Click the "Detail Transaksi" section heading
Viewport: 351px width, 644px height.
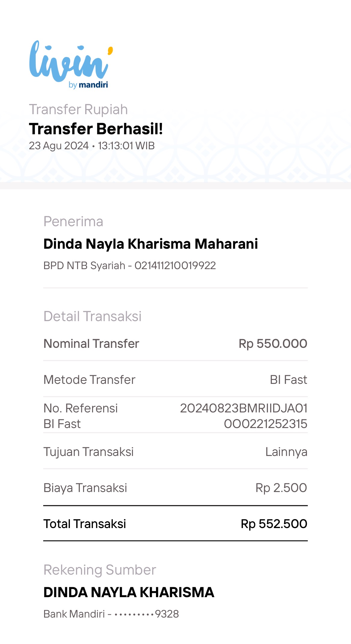[92, 316]
